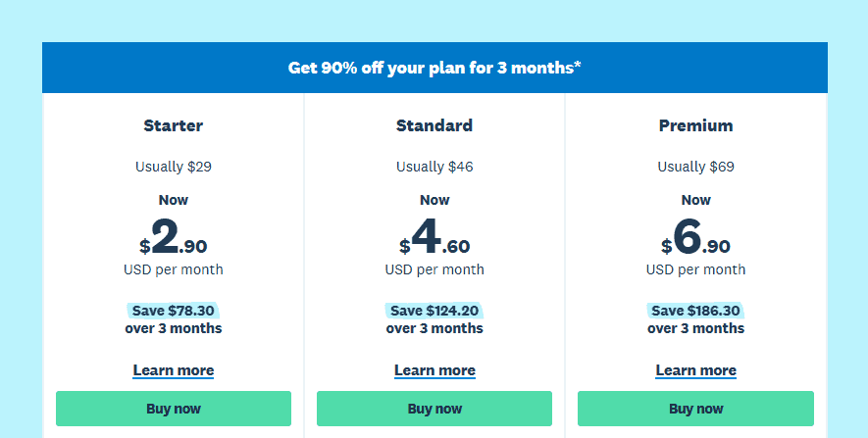868x438 pixels.
Task: Click the Usually $46 original price text
Action: pos(434,167)
